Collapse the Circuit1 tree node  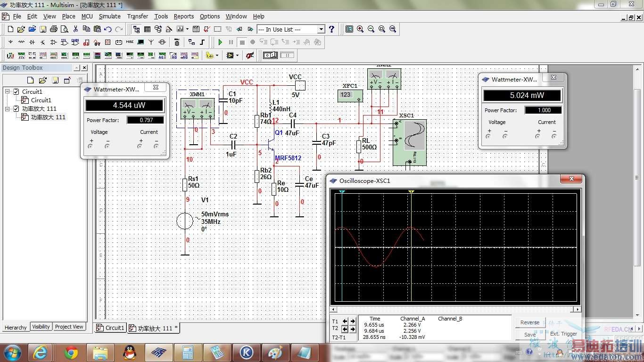[8, 91]
